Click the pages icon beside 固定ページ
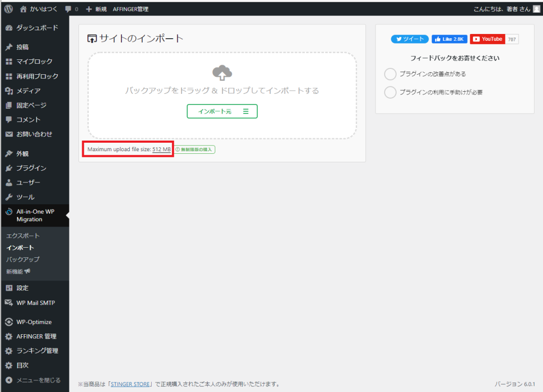 [9, 105]
